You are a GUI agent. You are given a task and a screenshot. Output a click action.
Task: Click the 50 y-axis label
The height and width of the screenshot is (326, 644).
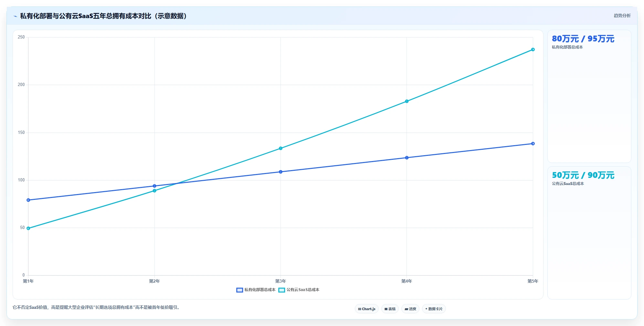point(22,228)
